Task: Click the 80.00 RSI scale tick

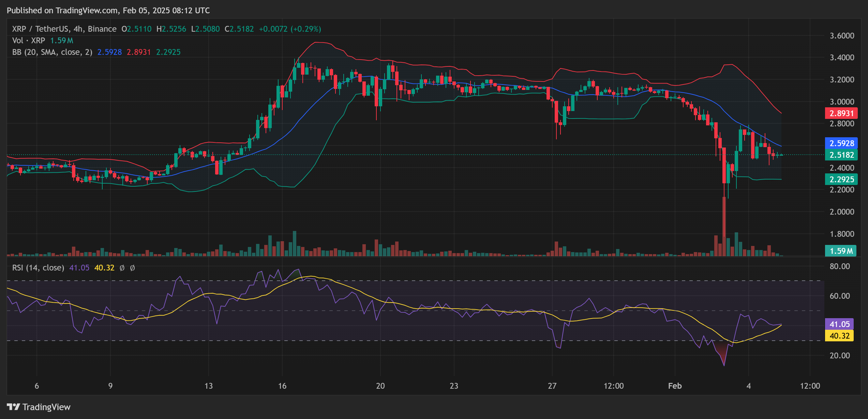Action: pyautogui.click(x=840, y=266)
